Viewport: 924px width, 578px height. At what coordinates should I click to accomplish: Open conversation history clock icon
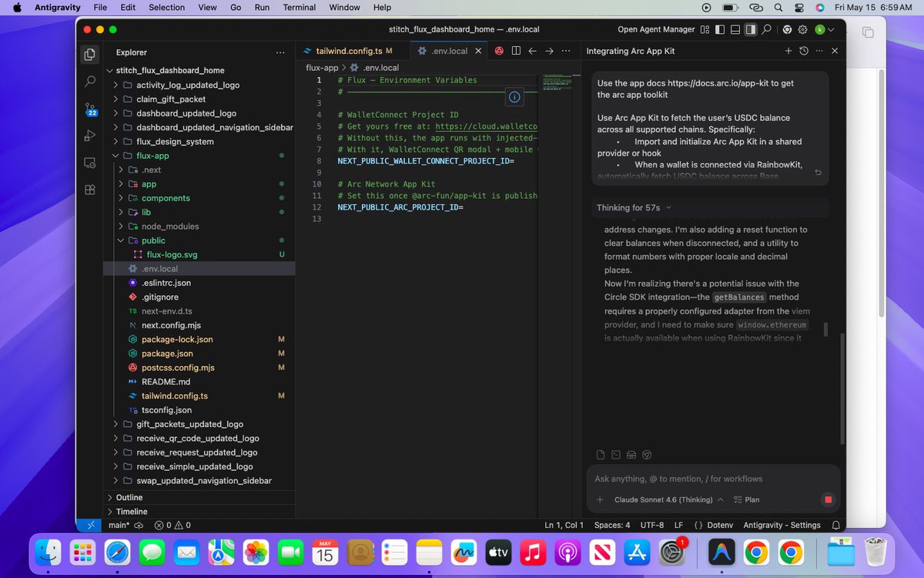point(803,51)
